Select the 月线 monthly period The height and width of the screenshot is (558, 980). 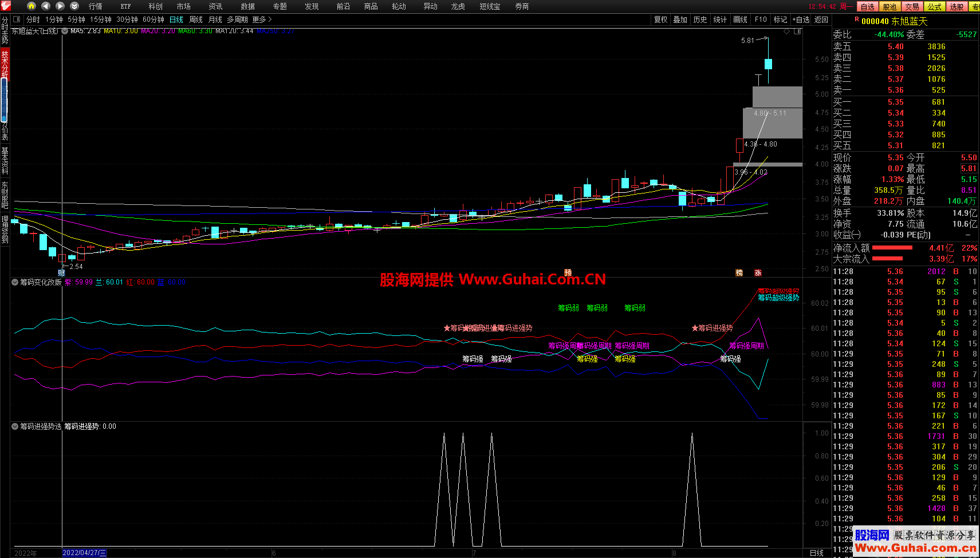click(215, 19)
